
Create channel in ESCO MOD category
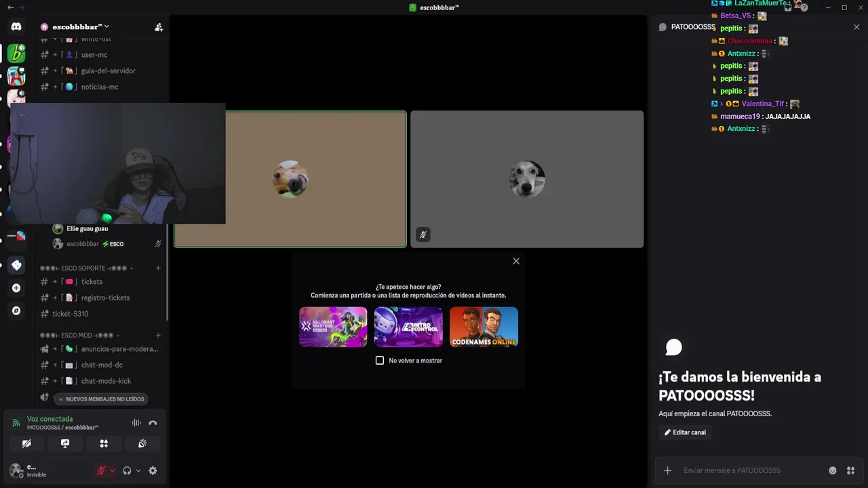pos(158,335)
